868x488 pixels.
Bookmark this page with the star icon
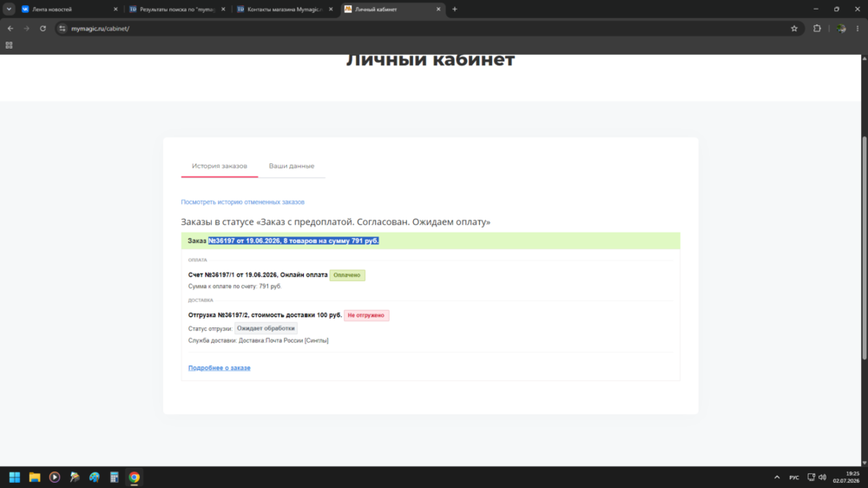(794, 29)
